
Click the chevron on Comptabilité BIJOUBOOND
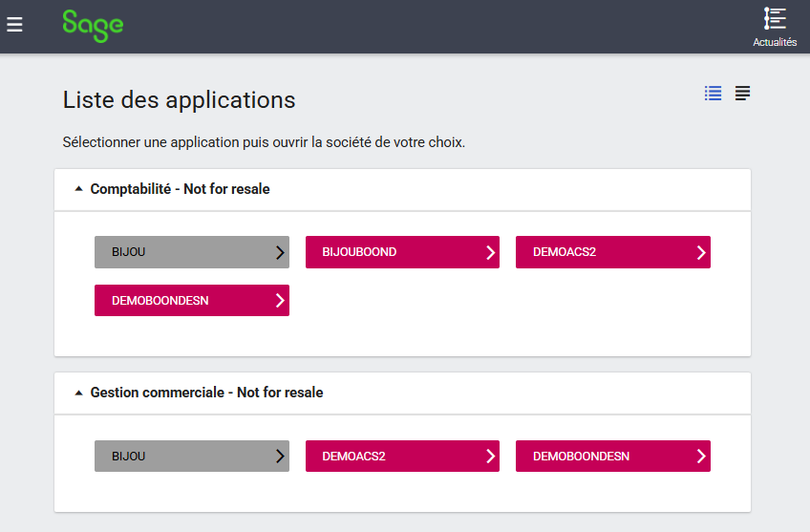click(x=490, y=252)
